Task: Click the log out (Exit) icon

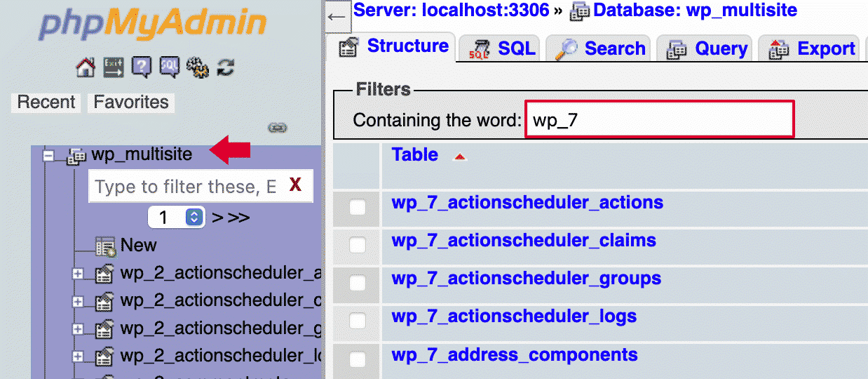Action: (x=114, y=67)
